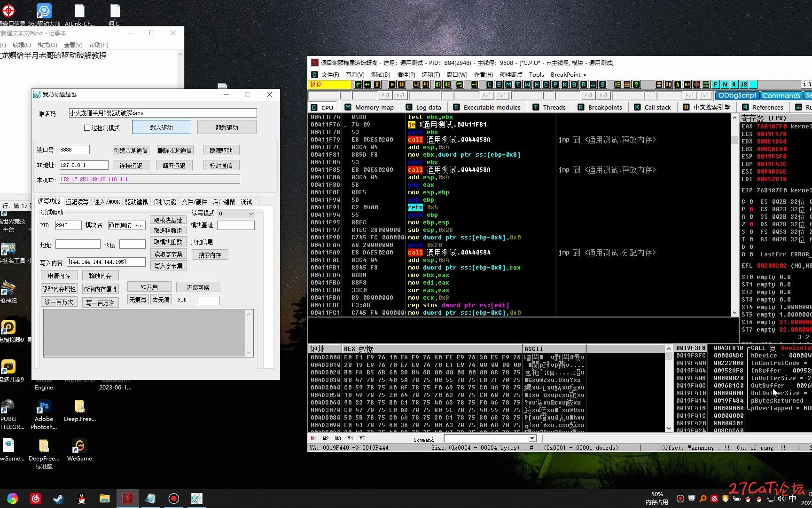Image resolution: width=812 pixels, height=508 pixels.
Task: Click the HB hardware breakpoint icon
Action: click(687, 85)
